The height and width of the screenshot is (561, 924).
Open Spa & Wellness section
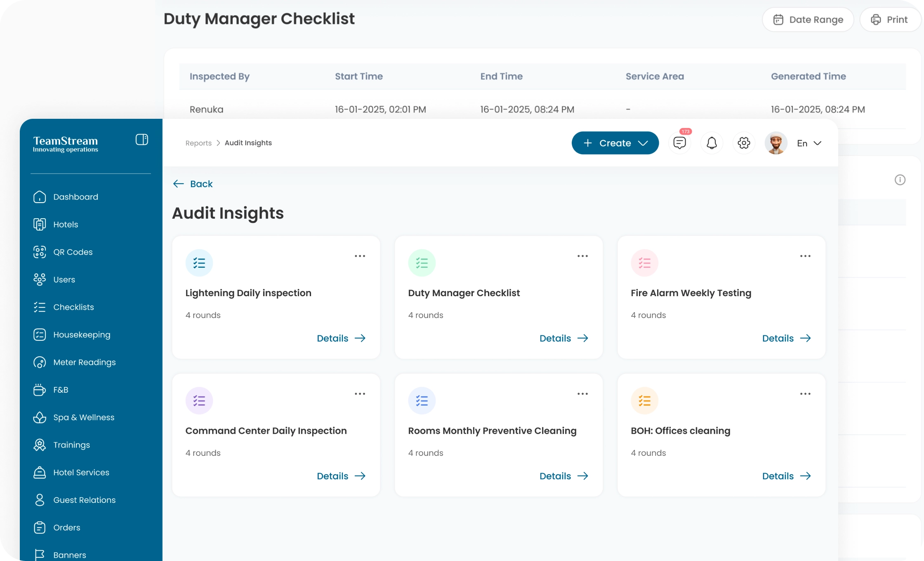click(83, 417)
